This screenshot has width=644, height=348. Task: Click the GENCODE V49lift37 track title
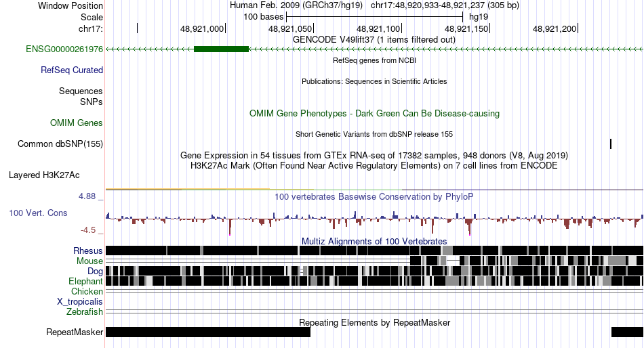(x=374, y=40)
